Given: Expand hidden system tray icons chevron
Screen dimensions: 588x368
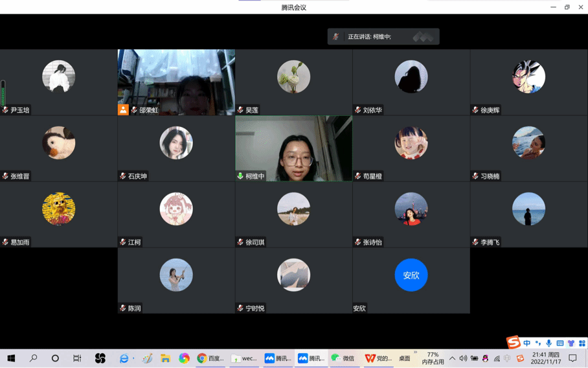Looking at the screenshot, I should pos(452,358).
